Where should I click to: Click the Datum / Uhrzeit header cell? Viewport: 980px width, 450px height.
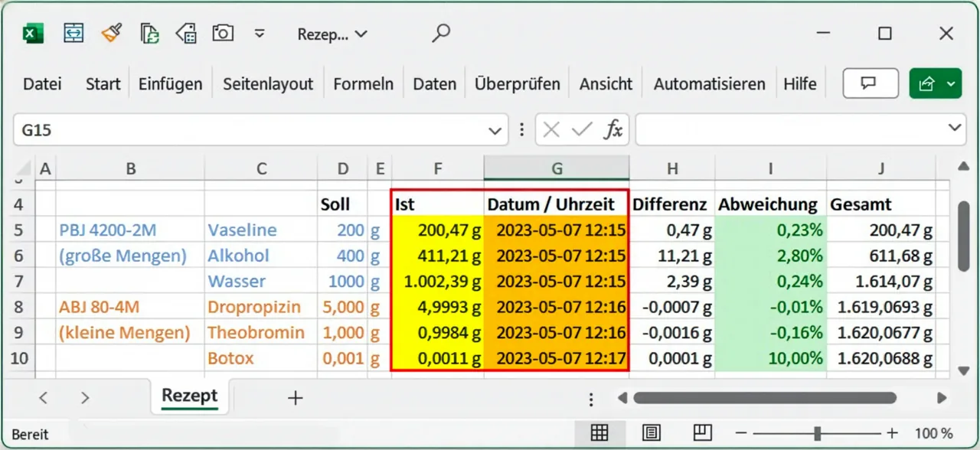pos(557,204)
